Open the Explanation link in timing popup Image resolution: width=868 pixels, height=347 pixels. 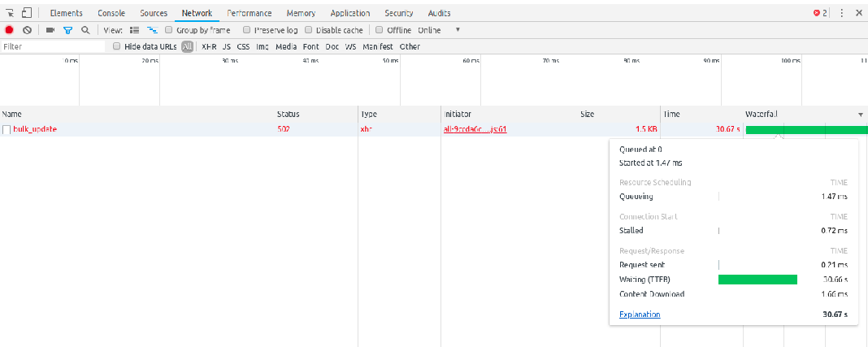640,314
